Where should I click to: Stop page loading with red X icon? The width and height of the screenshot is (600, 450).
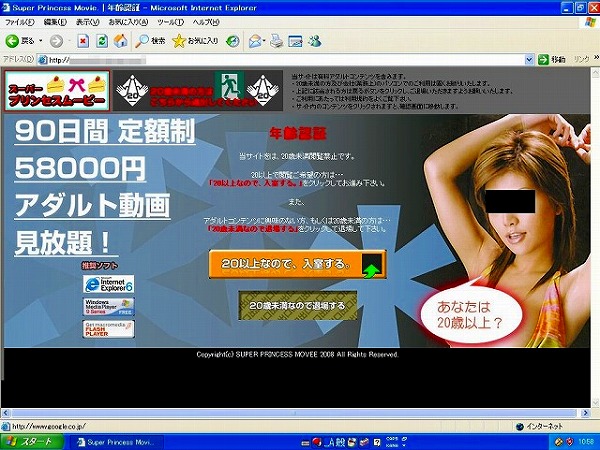click(83, 41)
